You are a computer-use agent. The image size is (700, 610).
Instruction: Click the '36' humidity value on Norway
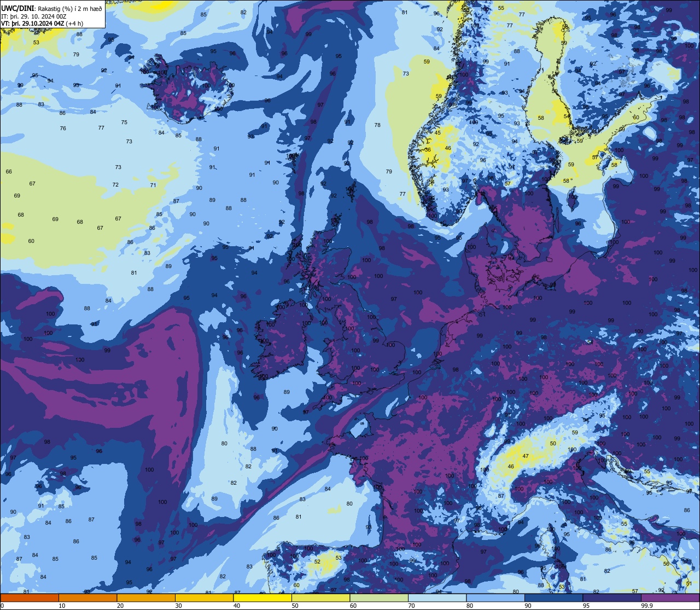pyautogui.click(x=428, y=150)
